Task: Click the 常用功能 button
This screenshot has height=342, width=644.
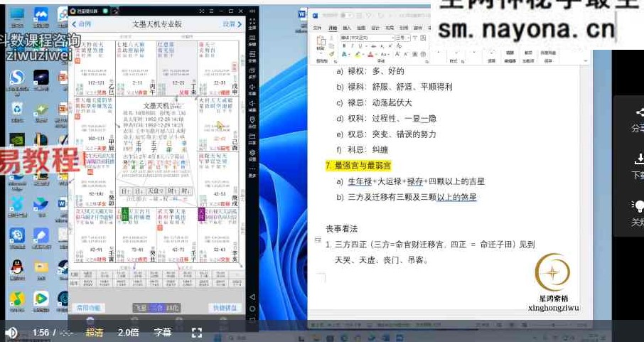Action: tap(88, 307)
